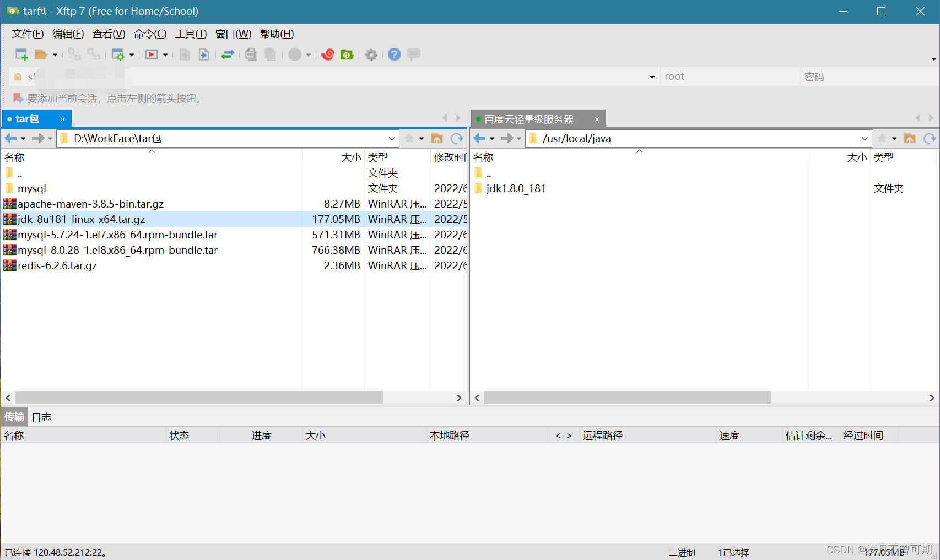Select the mysql folder in local pane
This screenshot has width=940, height=560.
coord(32,189)
